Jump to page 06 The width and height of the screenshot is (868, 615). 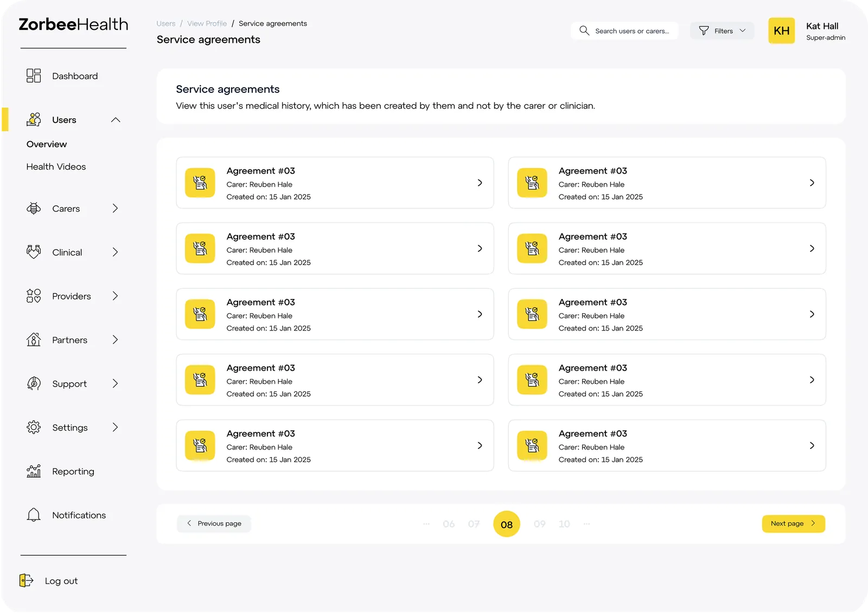click(x=449, y=524)
